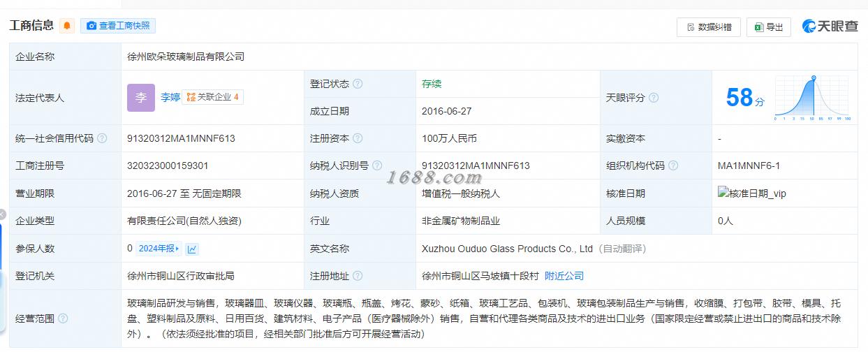The width and height of the screenshot is (868, 352).
Task: Select organization code MA1MNNF6-1
Action: [749, 166]
